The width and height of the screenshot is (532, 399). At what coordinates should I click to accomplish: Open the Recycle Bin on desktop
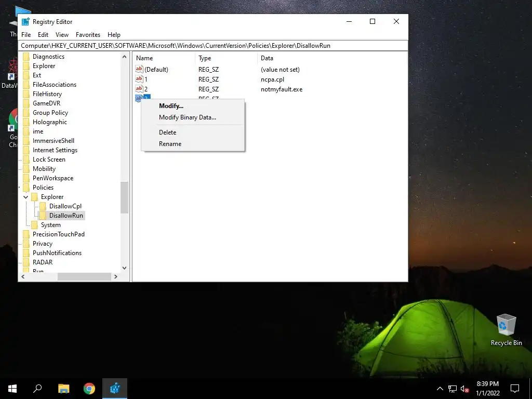tap(506, 330)
